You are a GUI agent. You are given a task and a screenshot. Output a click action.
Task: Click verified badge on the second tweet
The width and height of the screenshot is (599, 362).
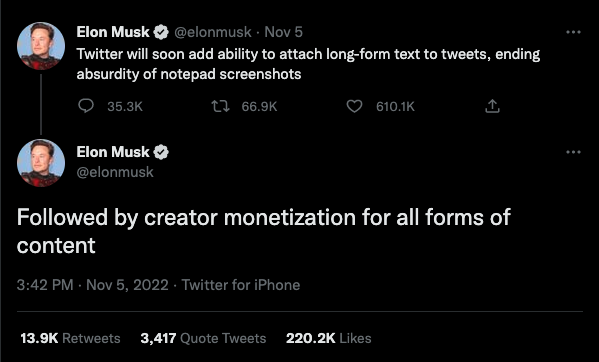pos(161,152)
